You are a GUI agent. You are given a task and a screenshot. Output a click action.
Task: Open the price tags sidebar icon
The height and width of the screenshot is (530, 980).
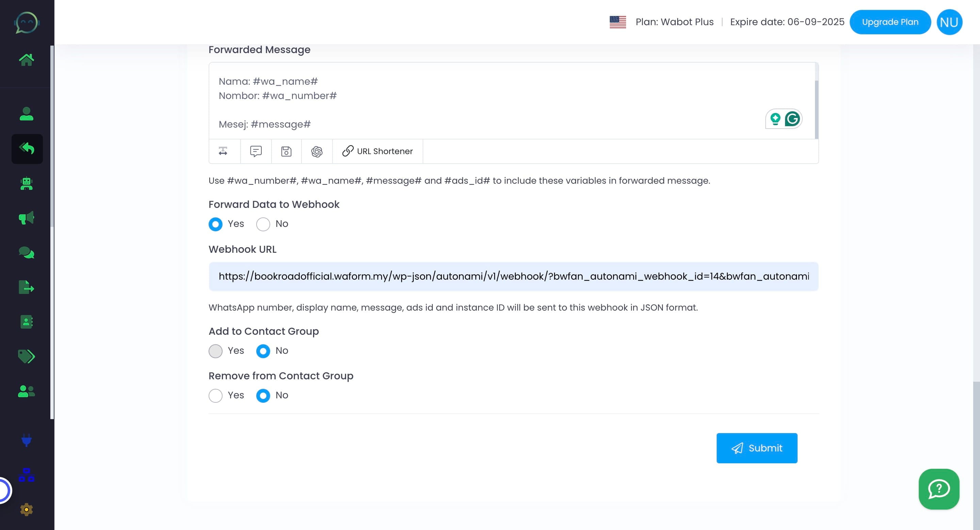(x=26, y=356)
